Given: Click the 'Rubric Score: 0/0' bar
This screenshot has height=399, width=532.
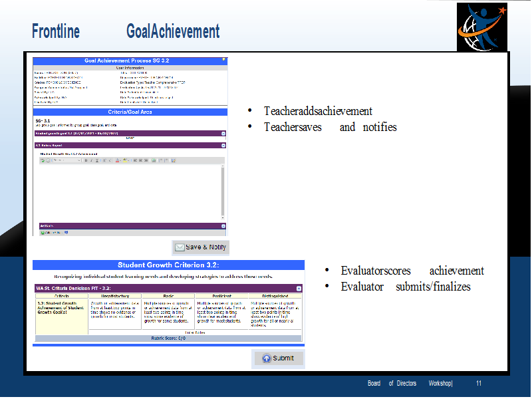Looking at the screenshot, I should pyautogui.click(x=168, y=338).
